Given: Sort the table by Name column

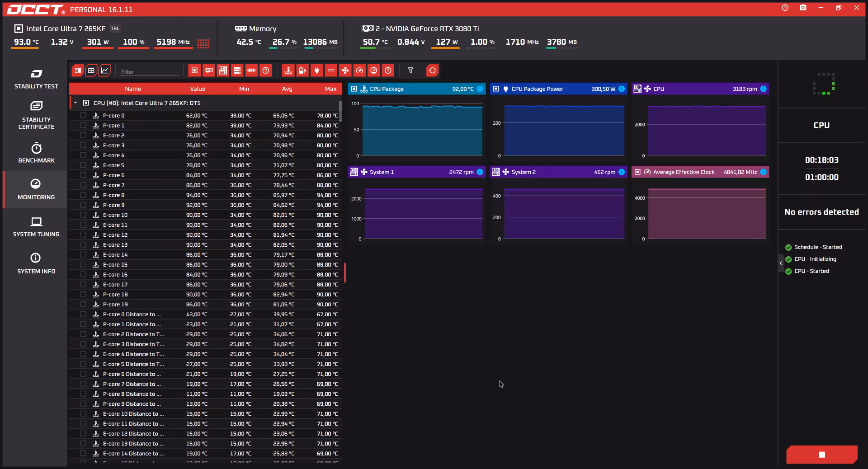Looking at the screenshot, I should 133,89.
